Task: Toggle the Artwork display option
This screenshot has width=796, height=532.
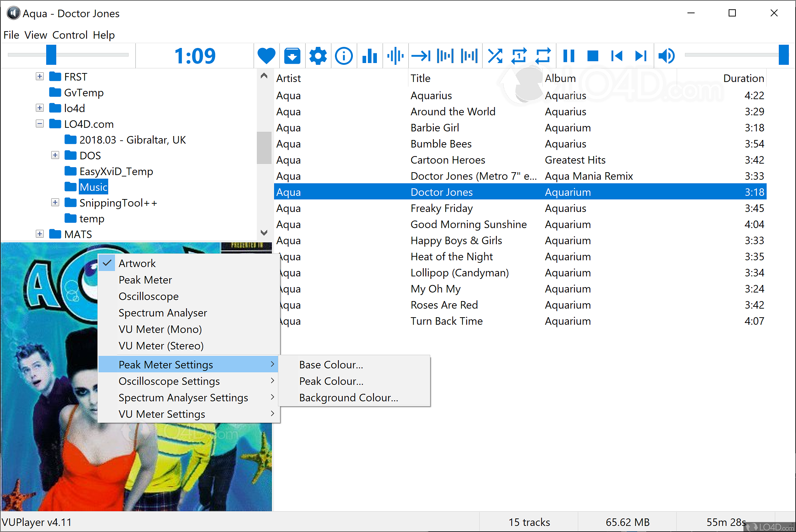Action: coord(137,263)
